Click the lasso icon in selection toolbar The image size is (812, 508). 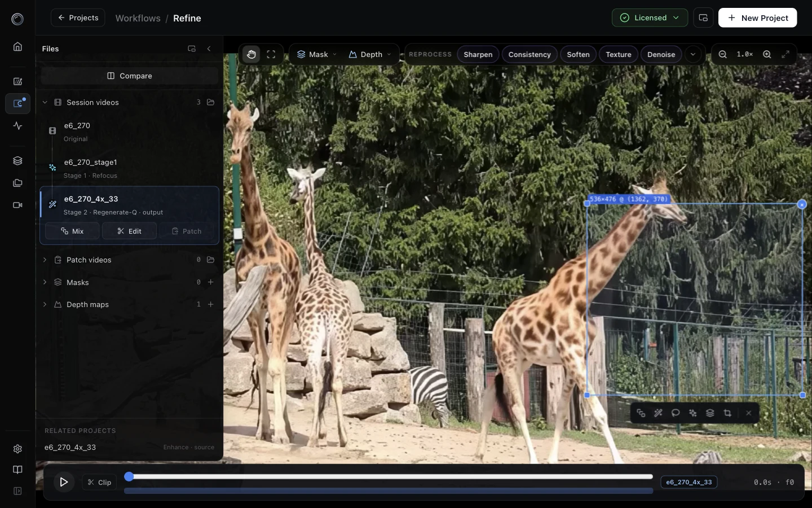[676, 413]
